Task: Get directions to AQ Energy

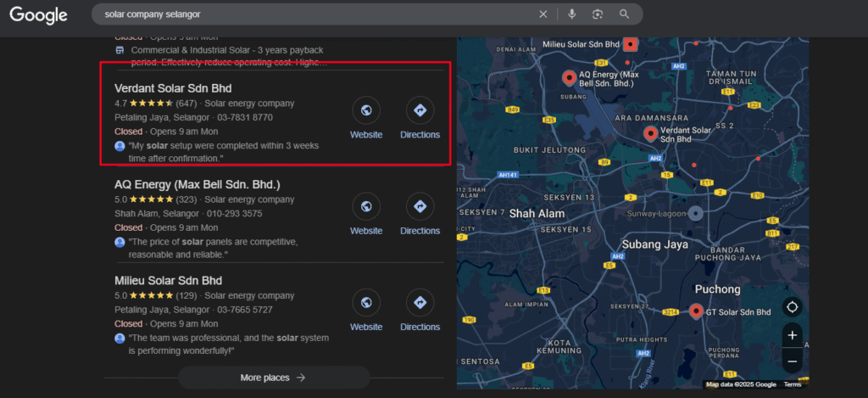Action: (x=420, y=206)
